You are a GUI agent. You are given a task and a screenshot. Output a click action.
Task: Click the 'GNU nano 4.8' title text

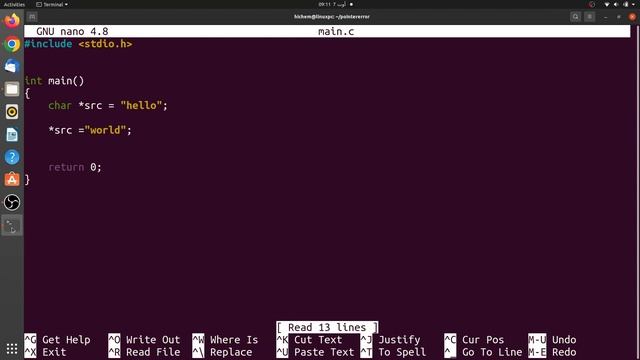(72, 31)
